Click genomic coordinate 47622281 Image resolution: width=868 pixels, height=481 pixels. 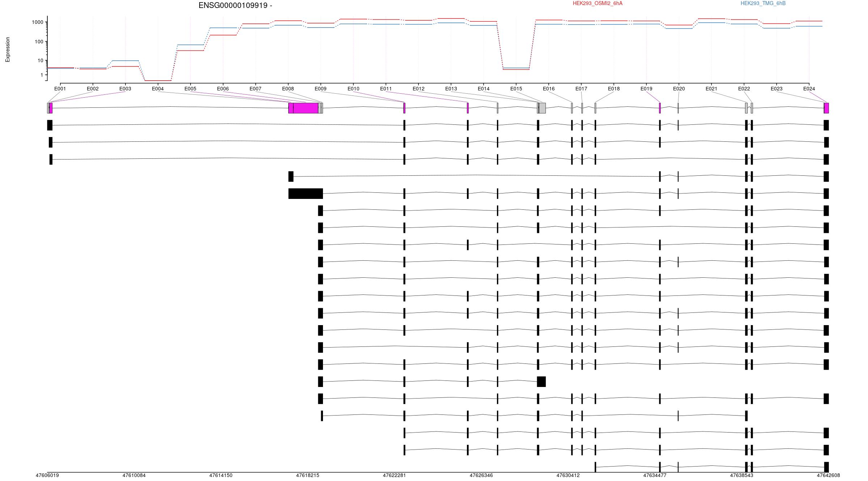click(x=394, y=475)
